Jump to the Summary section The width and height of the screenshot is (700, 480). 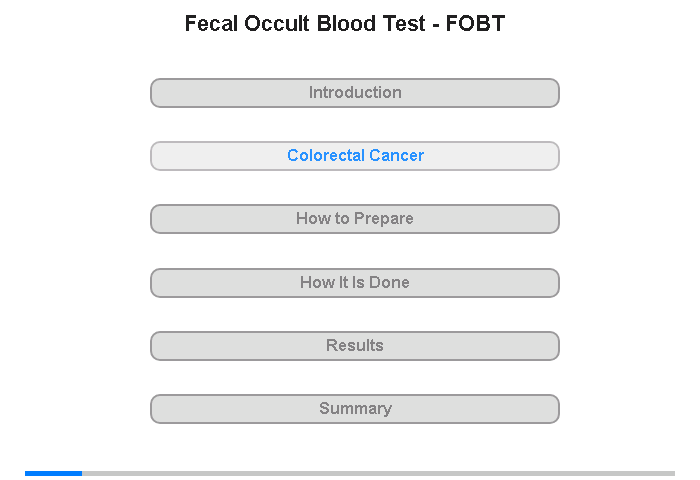pos(355,409)
